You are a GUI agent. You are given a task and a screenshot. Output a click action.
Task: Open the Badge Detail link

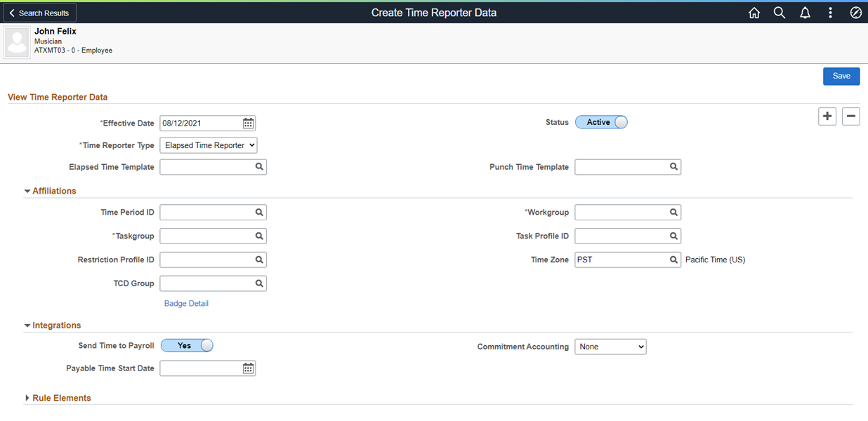[x=186, y=303]
